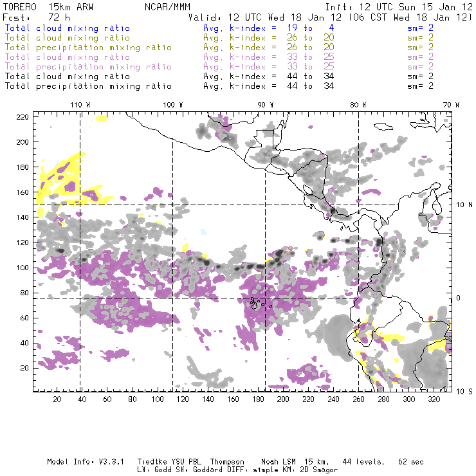
Task: Click the "80" tick label on the bottom axis
Action: pyautogui.click(x=133, y=399)
